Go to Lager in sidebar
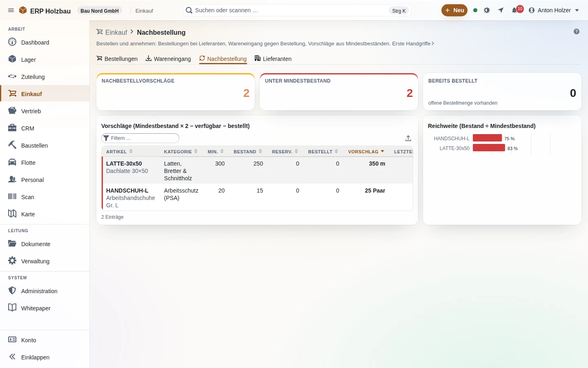 [45, 59]
